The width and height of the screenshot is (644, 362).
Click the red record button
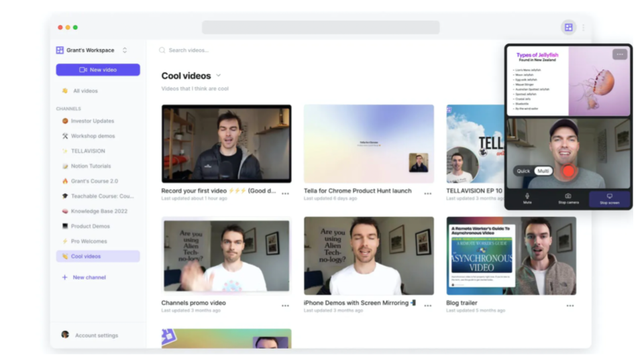[568, 171]
